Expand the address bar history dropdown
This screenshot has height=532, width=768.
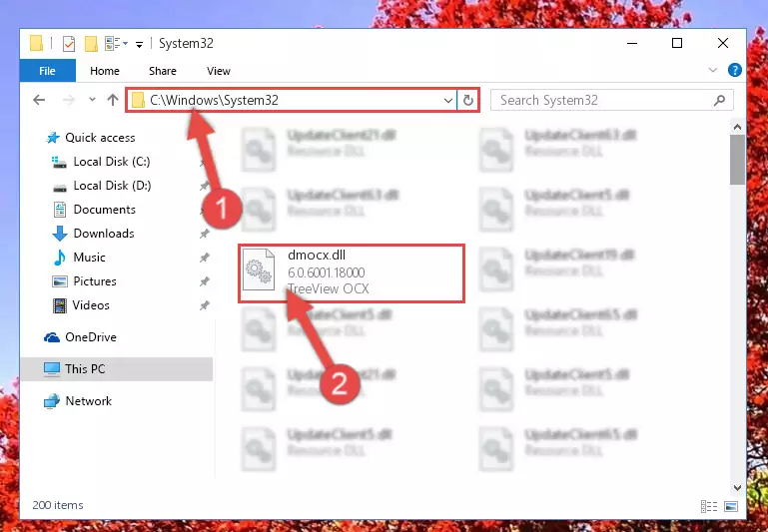pyautogui.click(x=447, y=101)
